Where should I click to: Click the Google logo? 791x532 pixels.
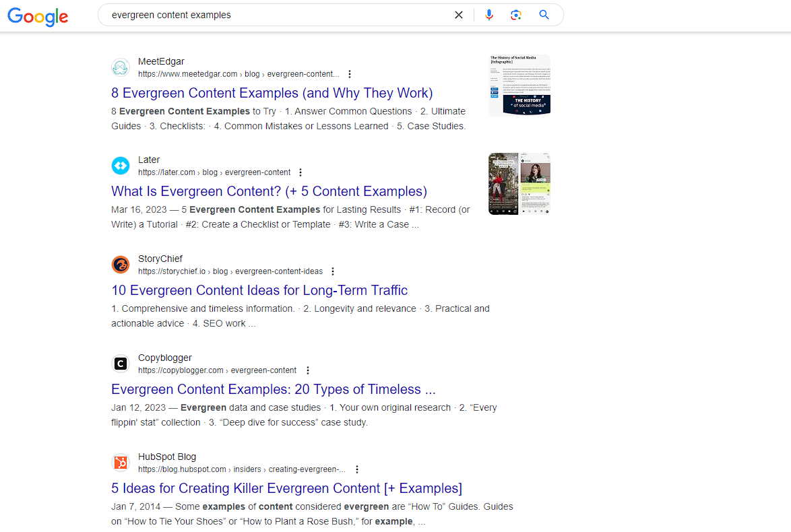37,17
